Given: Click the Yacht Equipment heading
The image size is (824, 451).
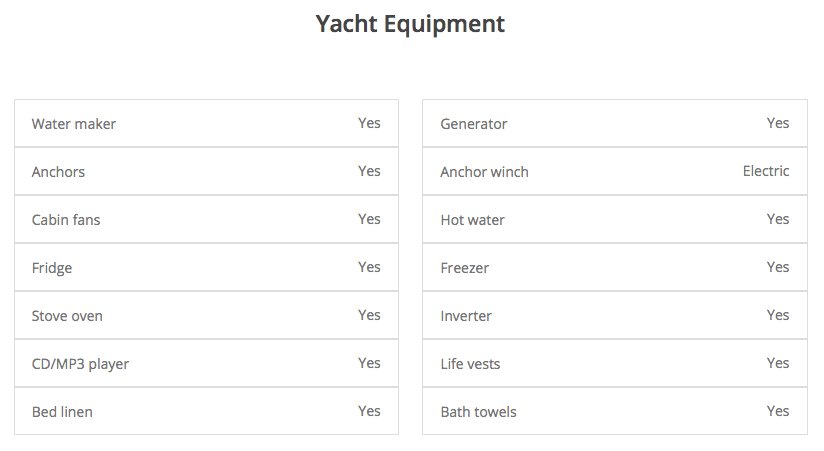Looking at the screenshot, I should click(411, 24).
